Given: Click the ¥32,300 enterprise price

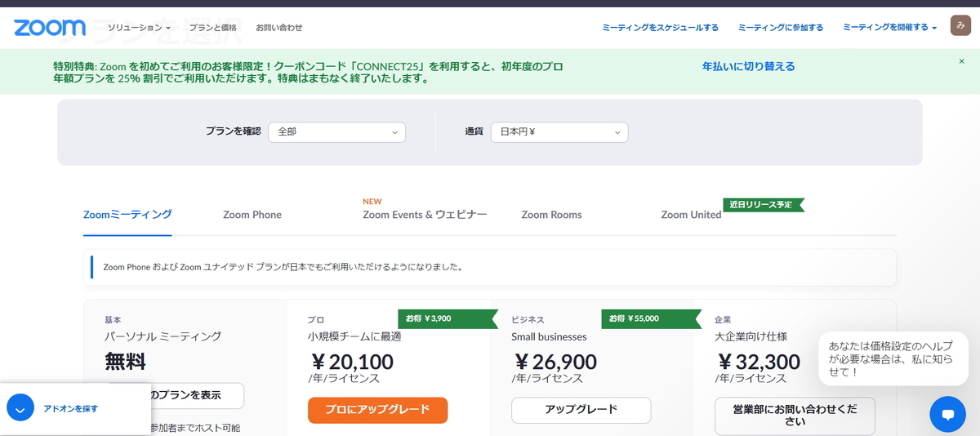Looking at the screenshot, I should (759, 362).
